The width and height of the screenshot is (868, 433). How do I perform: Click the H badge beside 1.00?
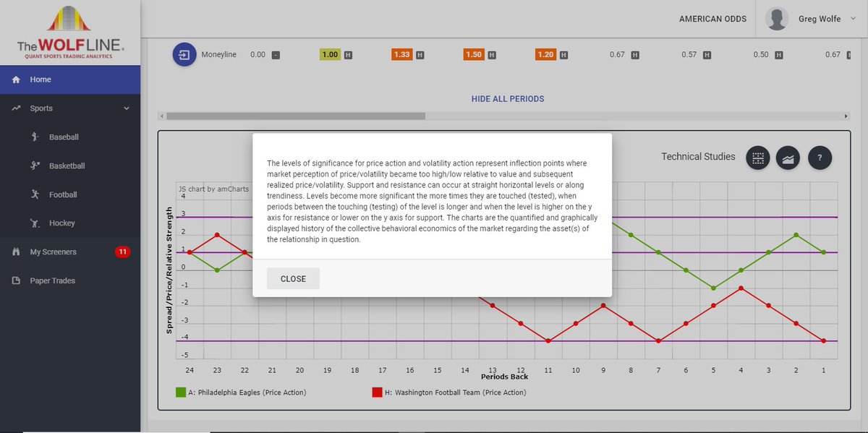coord(348,55)
